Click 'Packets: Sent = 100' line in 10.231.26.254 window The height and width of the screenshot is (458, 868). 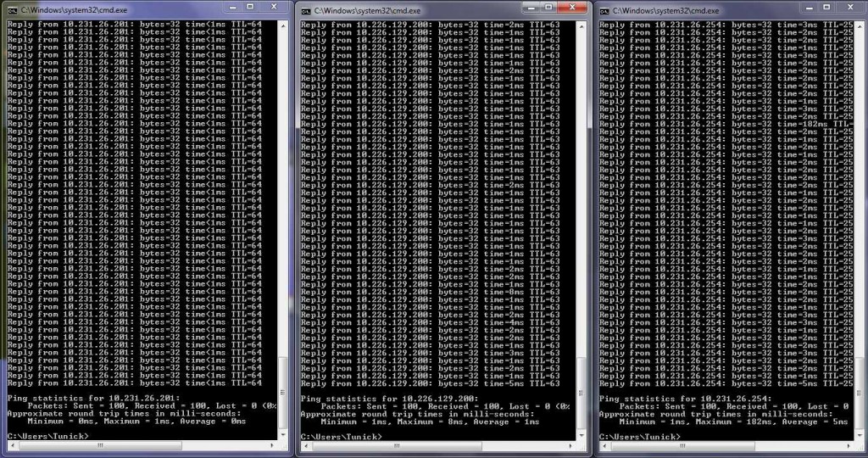pyautogui.click(x=734, y=406)
